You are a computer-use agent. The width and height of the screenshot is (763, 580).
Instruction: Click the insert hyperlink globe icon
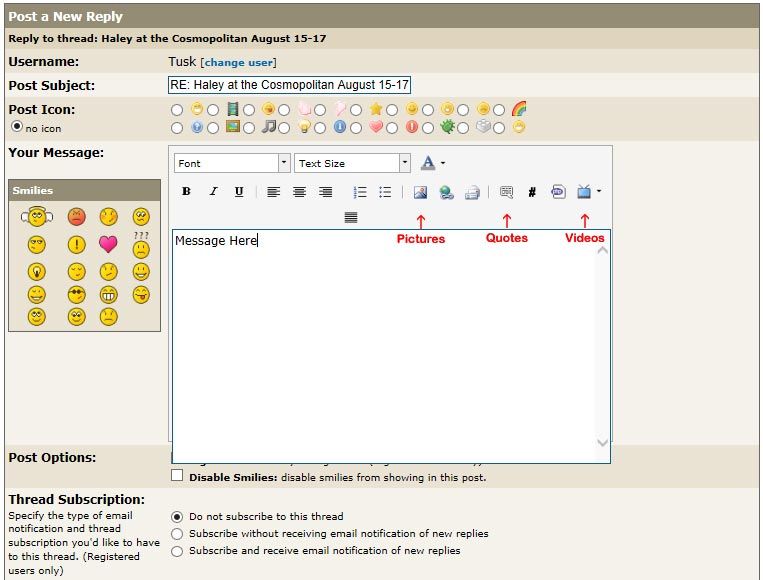pyautogui.click(x=446, y=192)
